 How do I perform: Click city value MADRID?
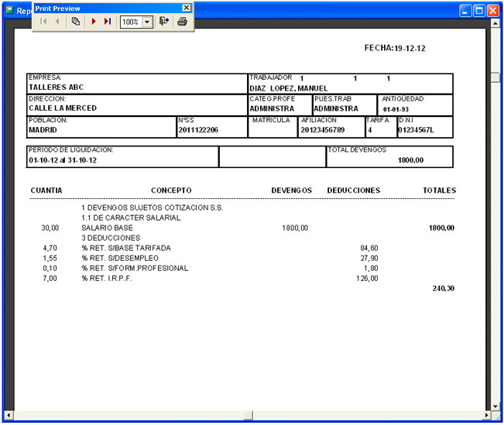click(43, 130)
